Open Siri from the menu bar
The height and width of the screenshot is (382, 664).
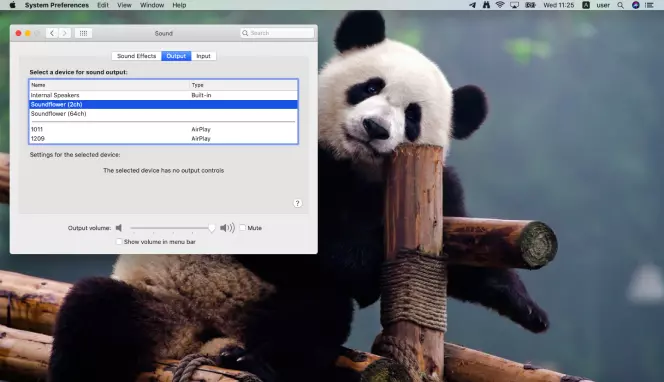pyautogui.click(x=636, y=5)
